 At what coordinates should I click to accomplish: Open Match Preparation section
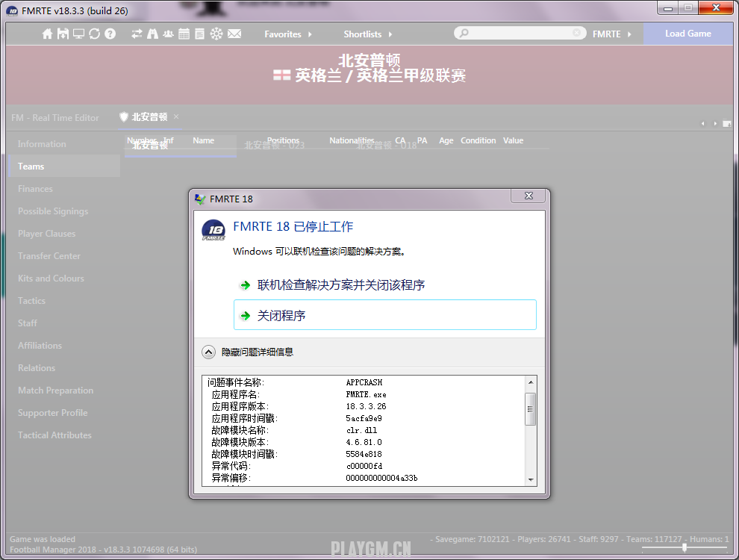[64, 391]
